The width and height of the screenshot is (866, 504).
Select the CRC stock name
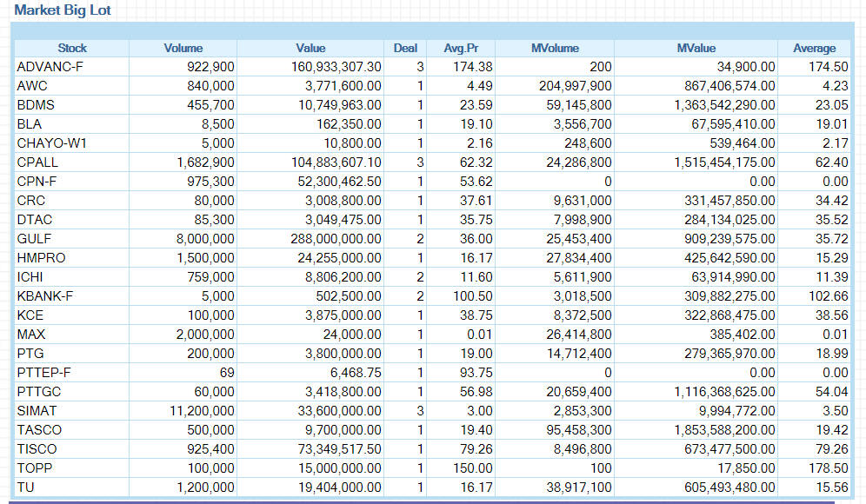[x=31, y=201]
